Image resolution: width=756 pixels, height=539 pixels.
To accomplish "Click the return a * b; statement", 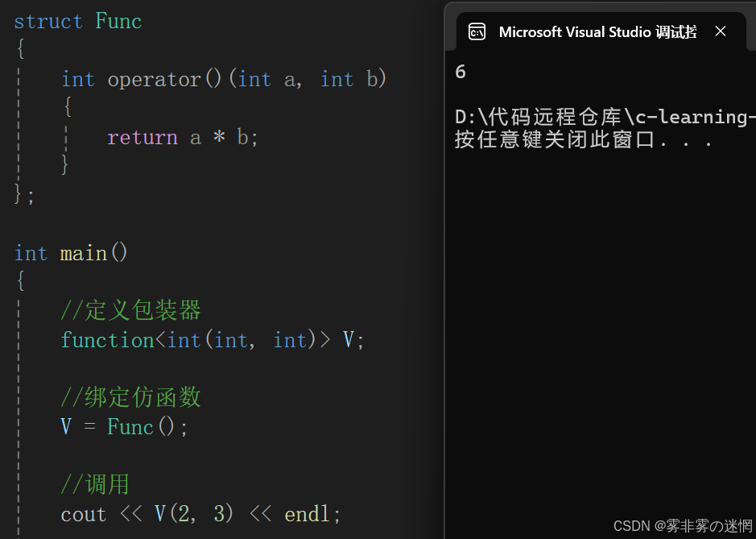I will click(183, 138).
